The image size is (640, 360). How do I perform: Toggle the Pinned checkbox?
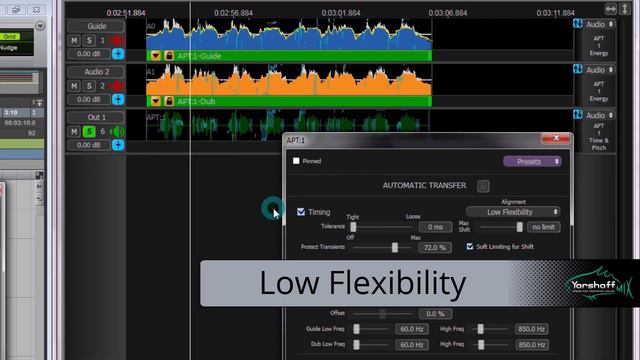[296, 161]
